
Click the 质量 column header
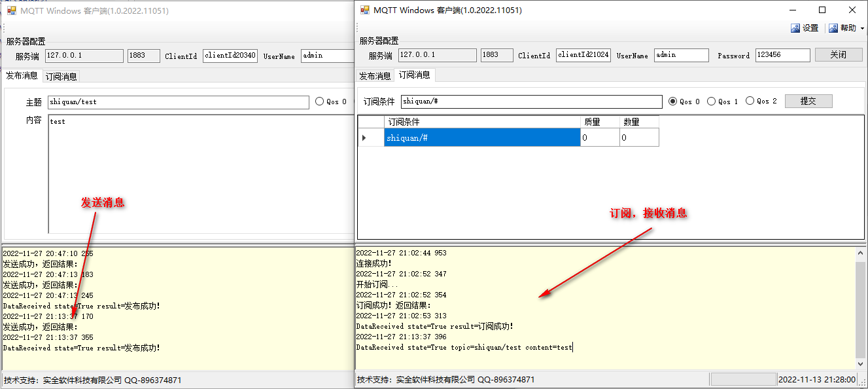tap(600, 122)
